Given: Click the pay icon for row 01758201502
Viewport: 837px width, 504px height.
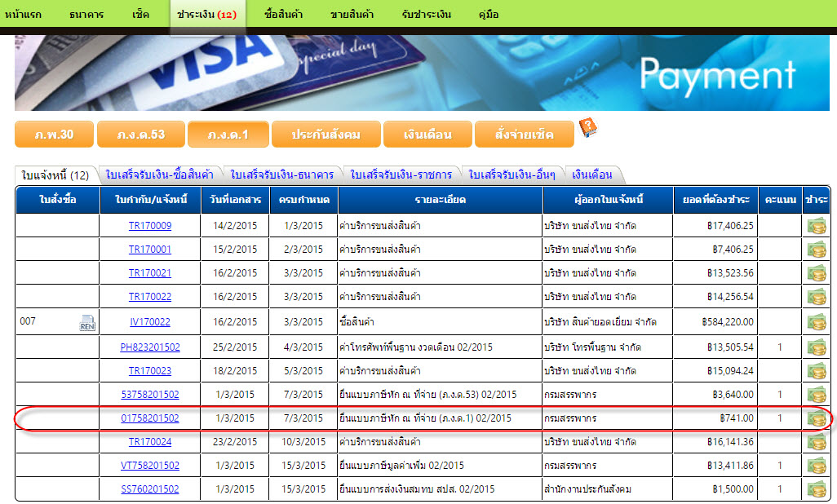Looking at the screenshot, I should point(817,419).
